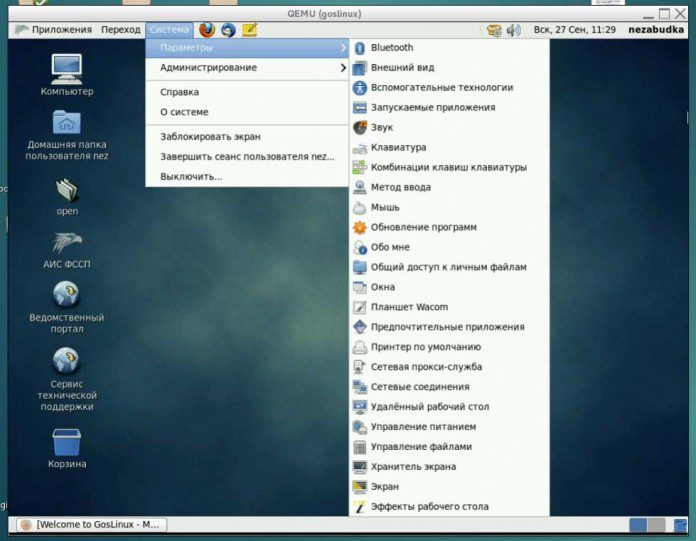Select О системе menu entry

click(247, 112)
